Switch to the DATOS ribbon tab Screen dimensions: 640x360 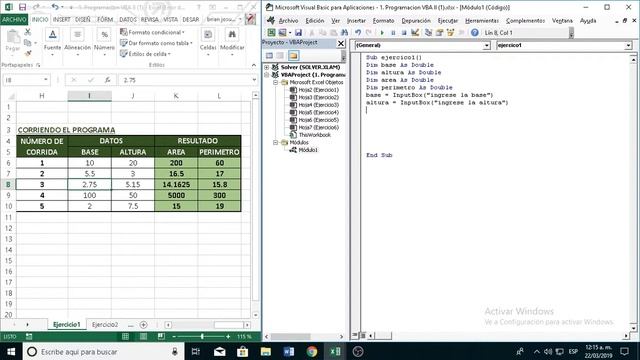coord(128,20)
